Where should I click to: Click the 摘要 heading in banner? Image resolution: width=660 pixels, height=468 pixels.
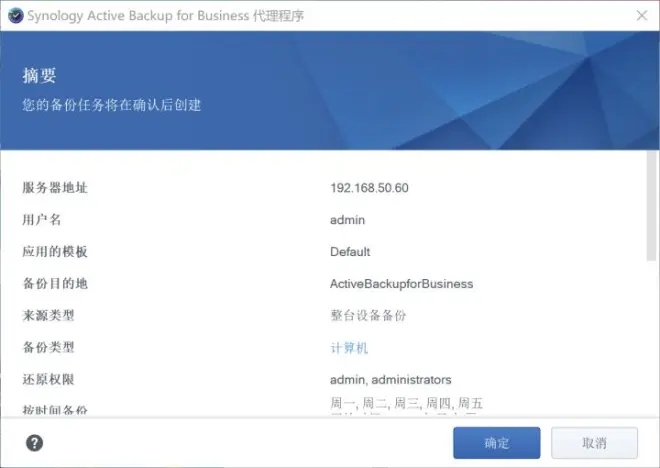point(39,76)
